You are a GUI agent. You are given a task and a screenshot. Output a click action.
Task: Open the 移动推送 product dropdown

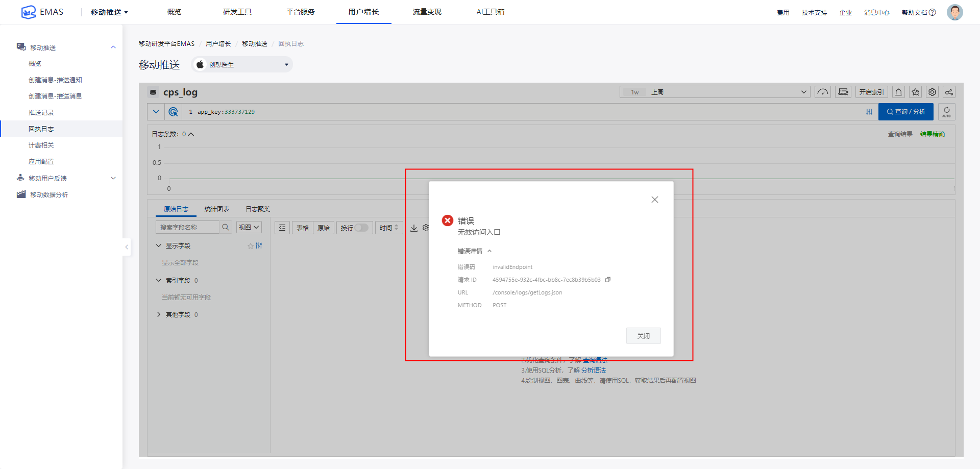click(x=109, y=12)
